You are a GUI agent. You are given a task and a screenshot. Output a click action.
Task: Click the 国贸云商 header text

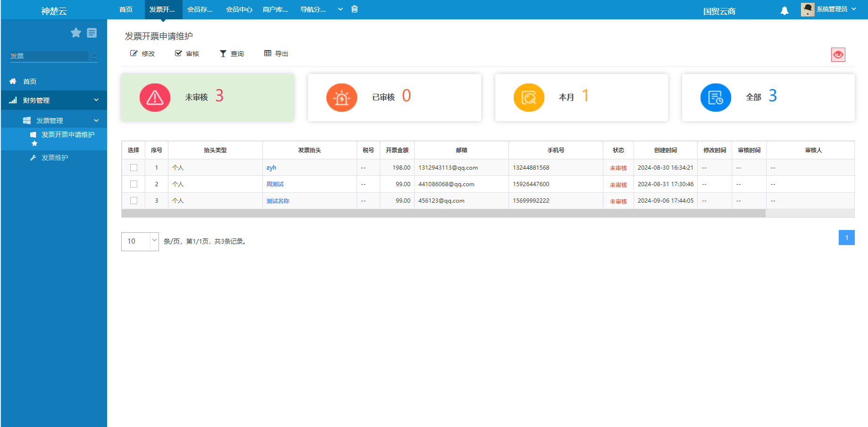pyautogui.click(x=719, y=11)
